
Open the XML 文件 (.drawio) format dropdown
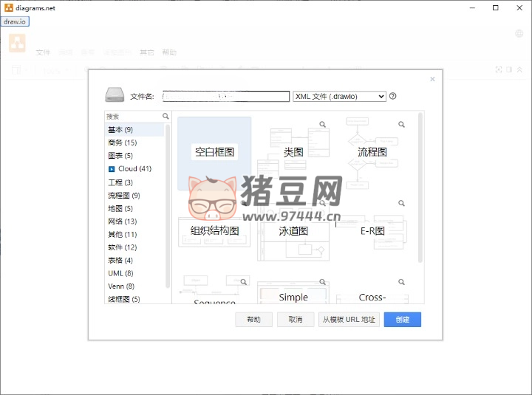coord(339,96)
